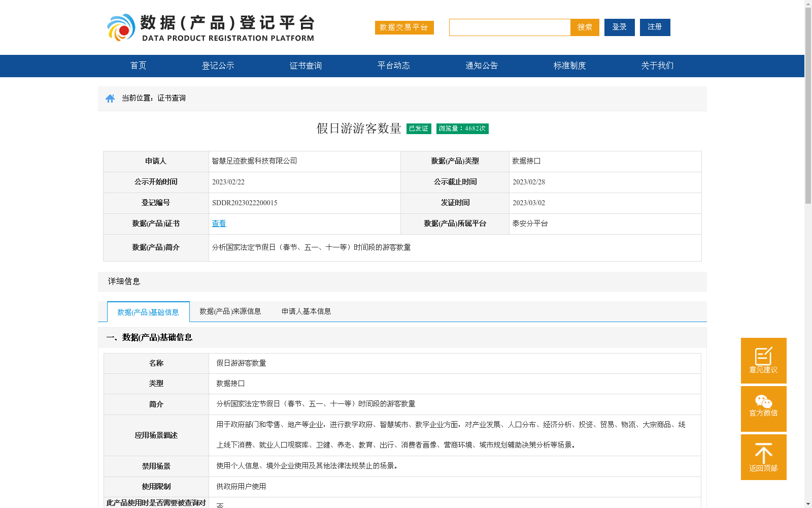This screenshot has height=508, width=812.
Task: Click the 注册 register button
Action: coord(655,27)
